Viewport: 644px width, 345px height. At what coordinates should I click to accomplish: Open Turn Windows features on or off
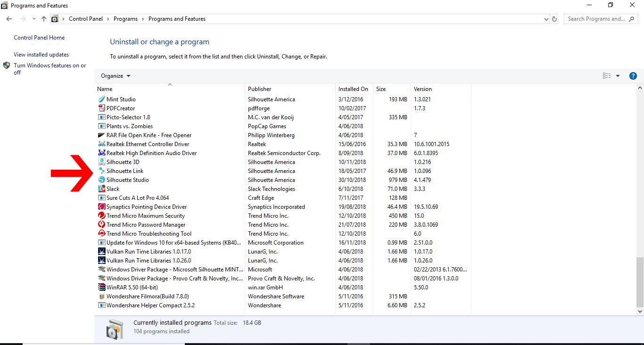pyautogui.click(x=50, y=69)
